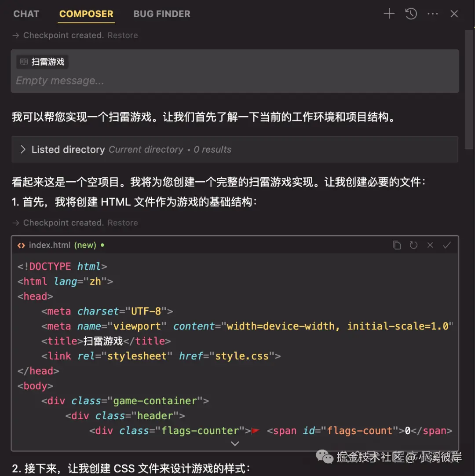
Task: Click the div class="header" code line
Action: 125,416
